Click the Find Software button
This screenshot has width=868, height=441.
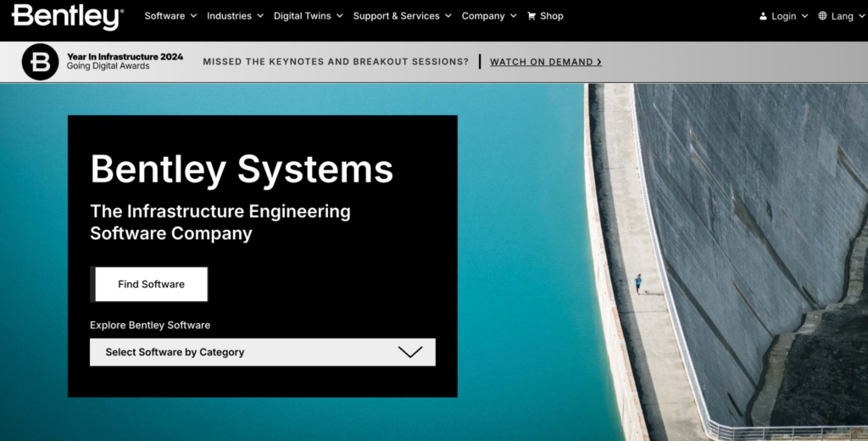[151, 284]
